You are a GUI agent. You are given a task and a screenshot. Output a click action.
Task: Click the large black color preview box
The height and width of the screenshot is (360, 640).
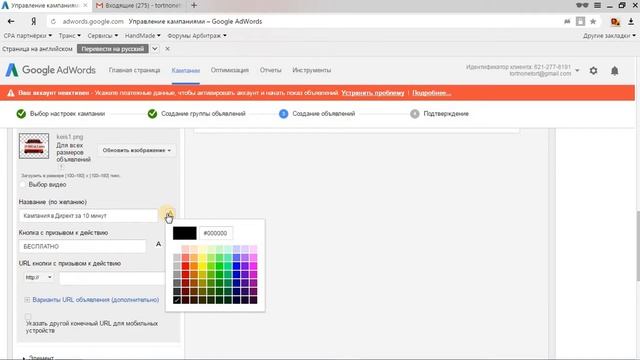pos(184,233)
